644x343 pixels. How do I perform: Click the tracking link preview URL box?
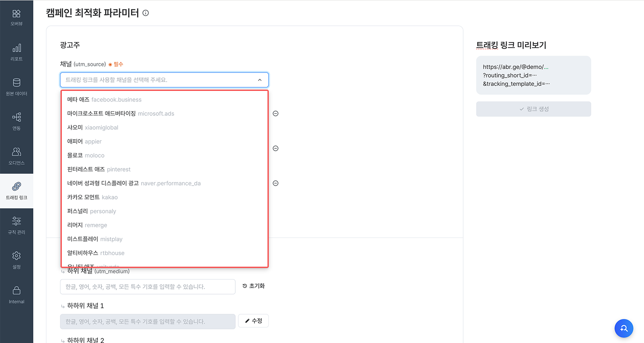(x=534, y=75)
